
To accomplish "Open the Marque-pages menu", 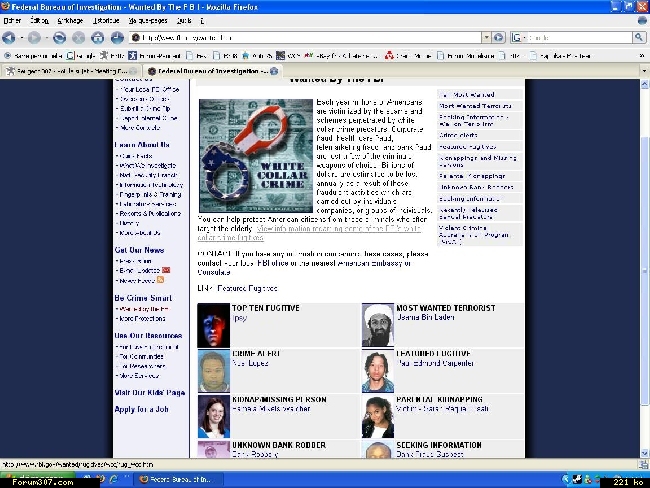I will click(x=148, y=20).
